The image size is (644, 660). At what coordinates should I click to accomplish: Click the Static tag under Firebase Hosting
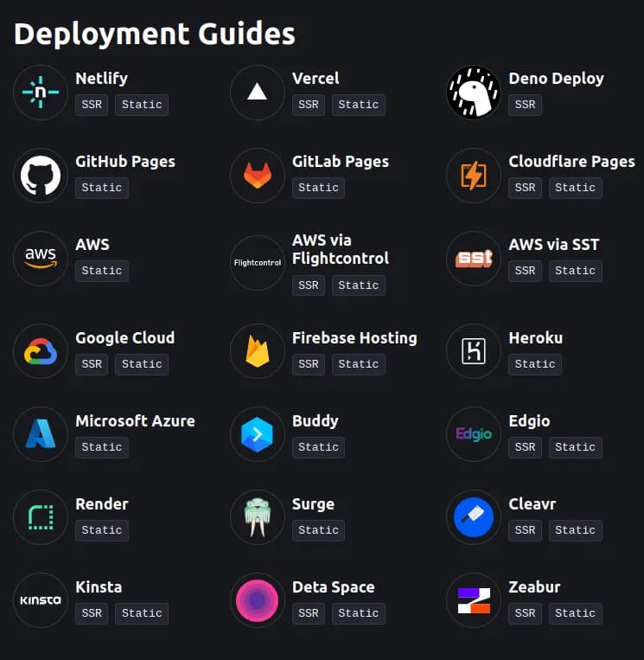click(x=359, y=364)
